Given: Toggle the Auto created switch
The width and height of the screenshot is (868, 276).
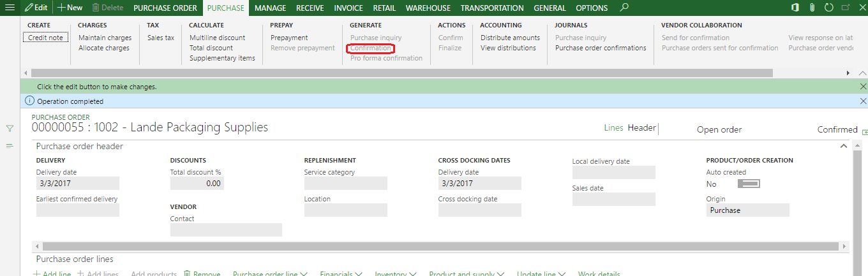Looking at the screenshot, I should (x=748, y=184).
